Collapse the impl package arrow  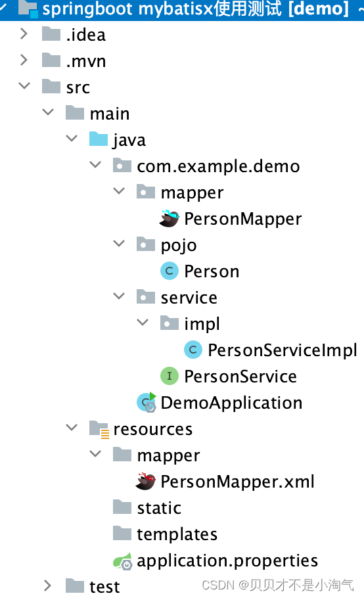tap(143, 322)
